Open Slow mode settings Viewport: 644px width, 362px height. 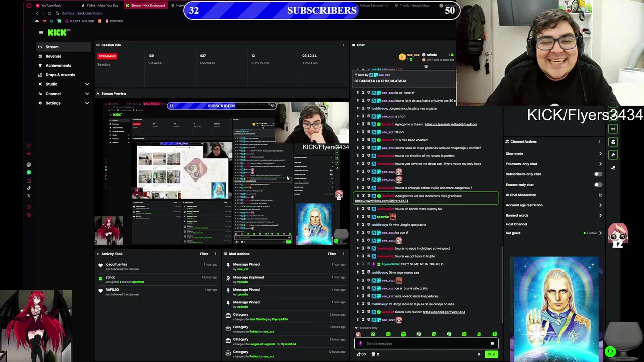click(553, 154)
